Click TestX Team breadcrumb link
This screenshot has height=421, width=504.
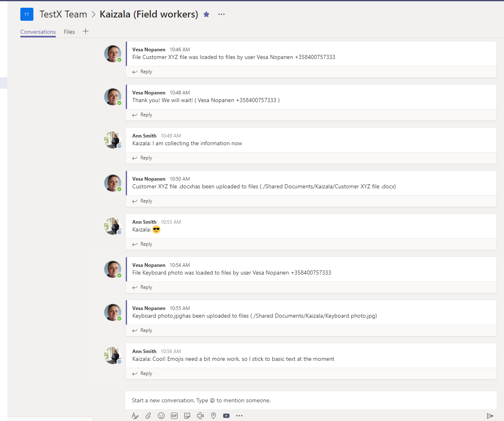click(x=63, y=14)
